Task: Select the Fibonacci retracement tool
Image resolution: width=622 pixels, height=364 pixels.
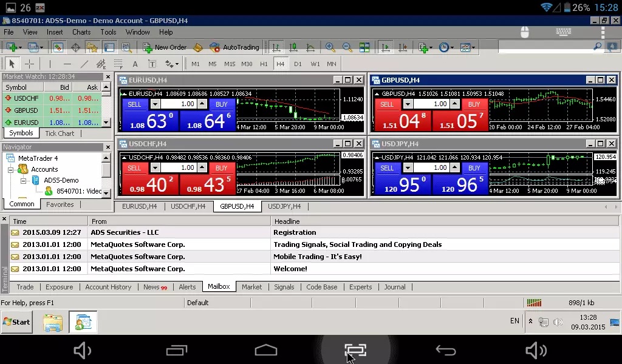Action: pyautogui.click(x=118, y=64)
